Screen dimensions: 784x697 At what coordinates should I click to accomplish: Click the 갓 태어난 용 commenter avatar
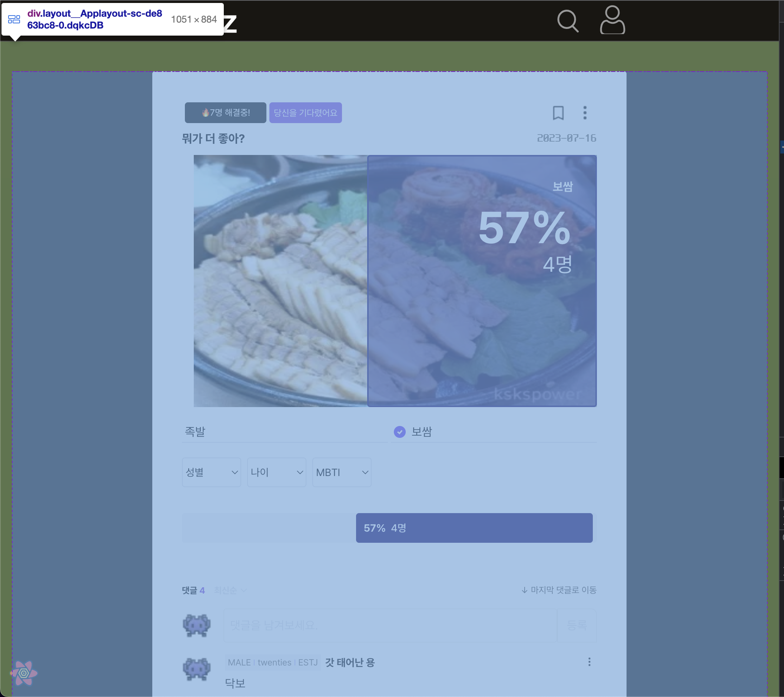pos(196,669)
